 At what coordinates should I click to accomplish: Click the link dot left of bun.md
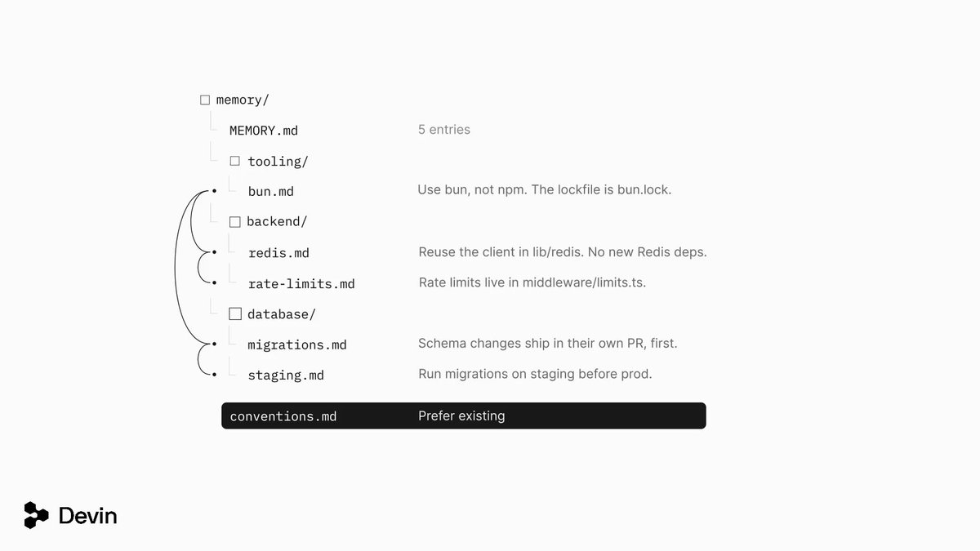click(x=214, y=191)
